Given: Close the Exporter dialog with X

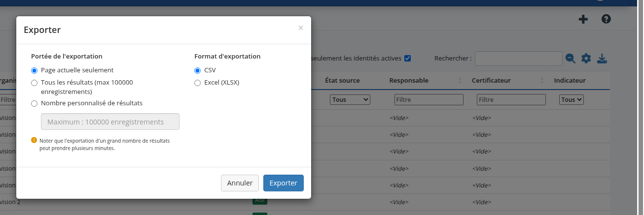Looking at the screenshot, I should click(301, 28).
